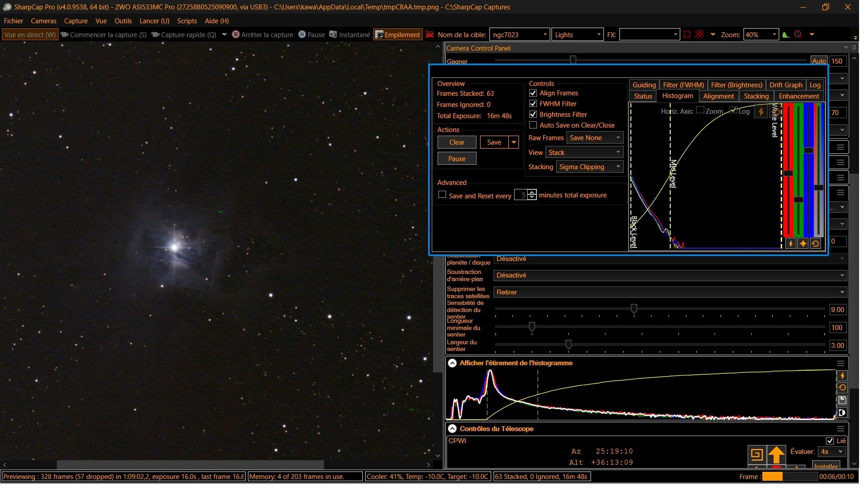Enable Save and Reset every checkbox

tap(442, 195)
